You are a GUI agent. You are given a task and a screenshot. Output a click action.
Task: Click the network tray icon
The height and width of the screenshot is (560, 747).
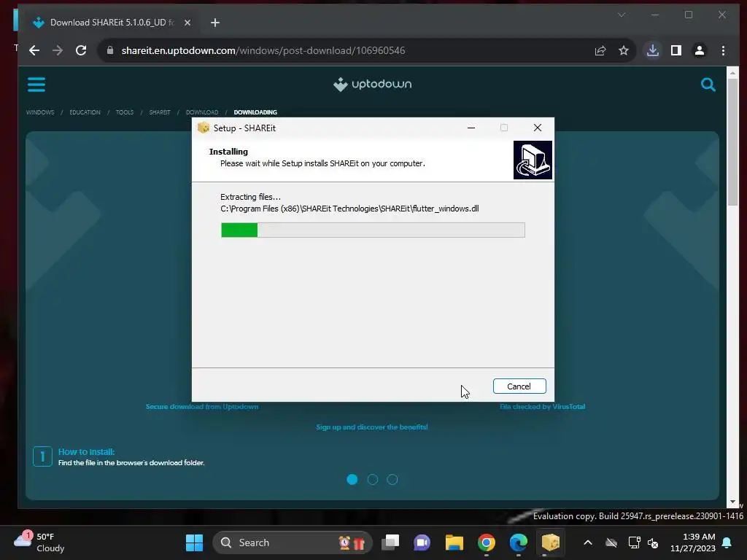click(x=634, y=542)
